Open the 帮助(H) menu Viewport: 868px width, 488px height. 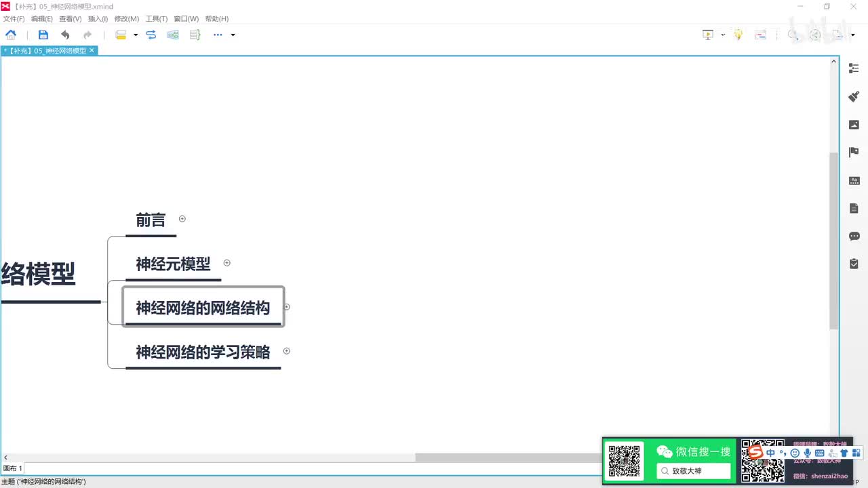(217, 19)
